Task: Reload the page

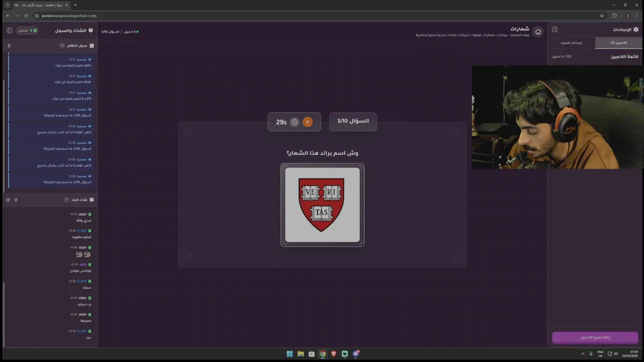Action: pos(26,16)
